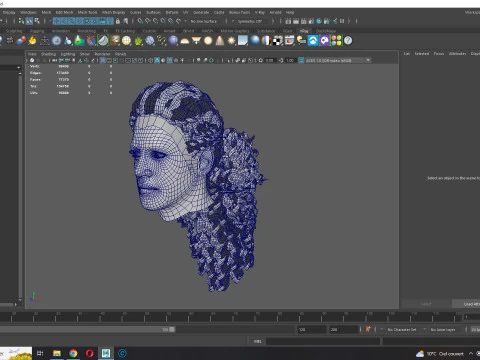Image resolution: width=480 pixels, height=360 pixels.
Task: Click the auto keyframe icon near range fields
Action: coord(368,329)
